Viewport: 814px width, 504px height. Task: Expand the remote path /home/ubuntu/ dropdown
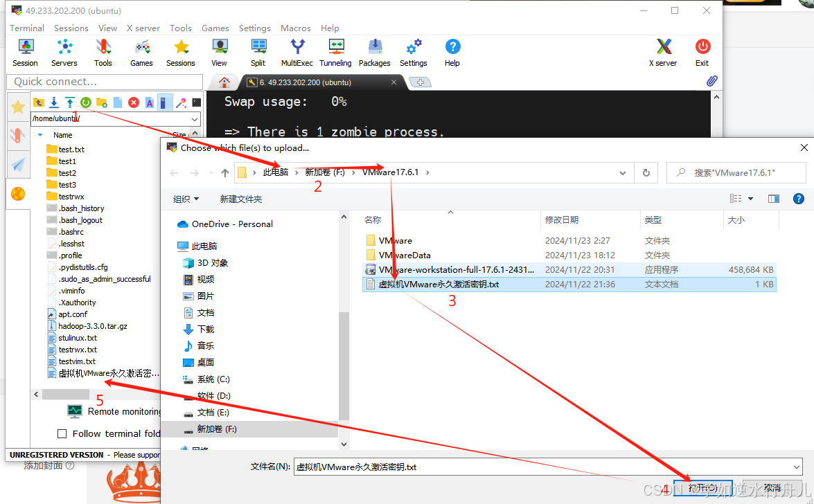pyautogui.click(x=195, y=119)
